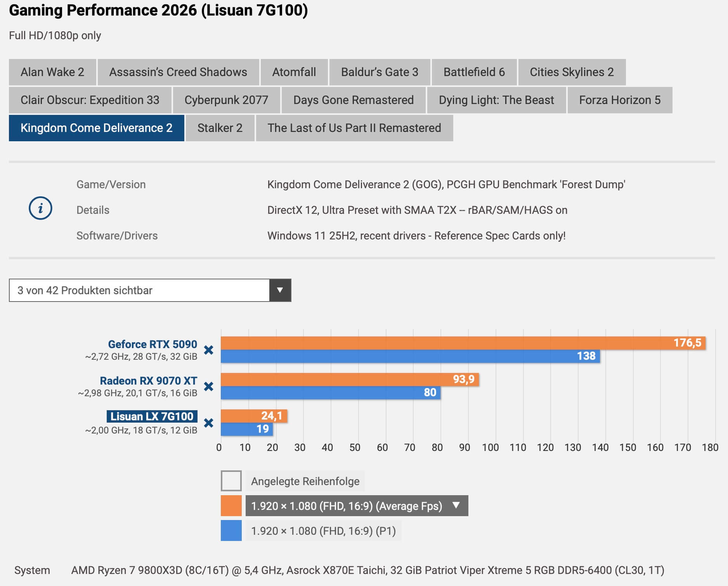Image resolution: width=728 pixels, height=586 pixels.
Task: Click the '180' axis tick label
Action: pos(710,447)
